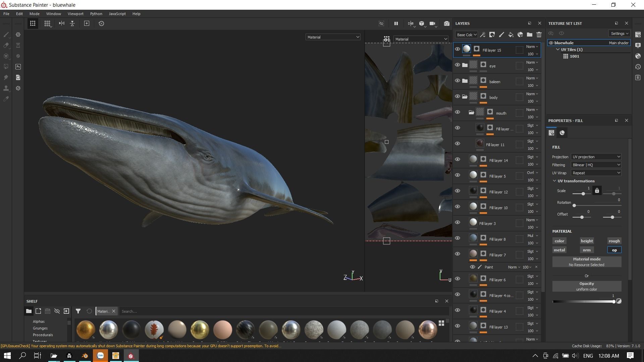The width and height of the screenshot is (644, 362).
Task: Collapse the UV transformations section
Action: 554,181
